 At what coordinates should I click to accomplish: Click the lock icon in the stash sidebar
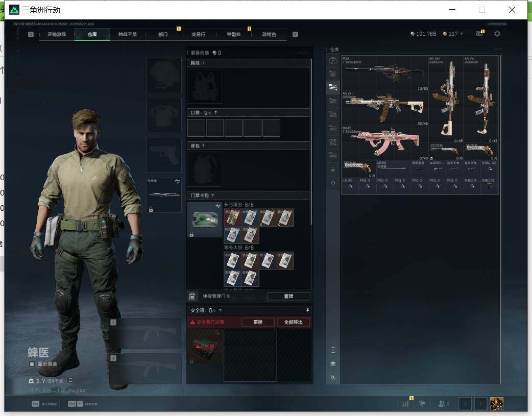click(x=333, y=169)
